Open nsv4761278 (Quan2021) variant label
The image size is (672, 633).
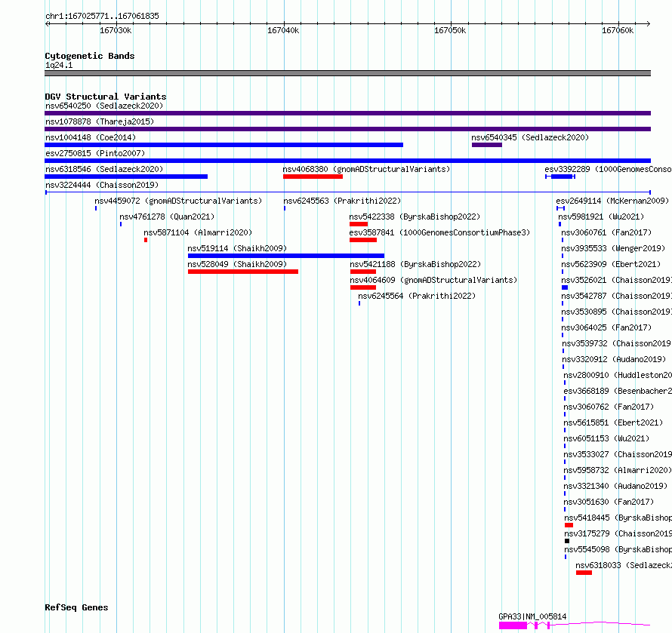[167, 217]
